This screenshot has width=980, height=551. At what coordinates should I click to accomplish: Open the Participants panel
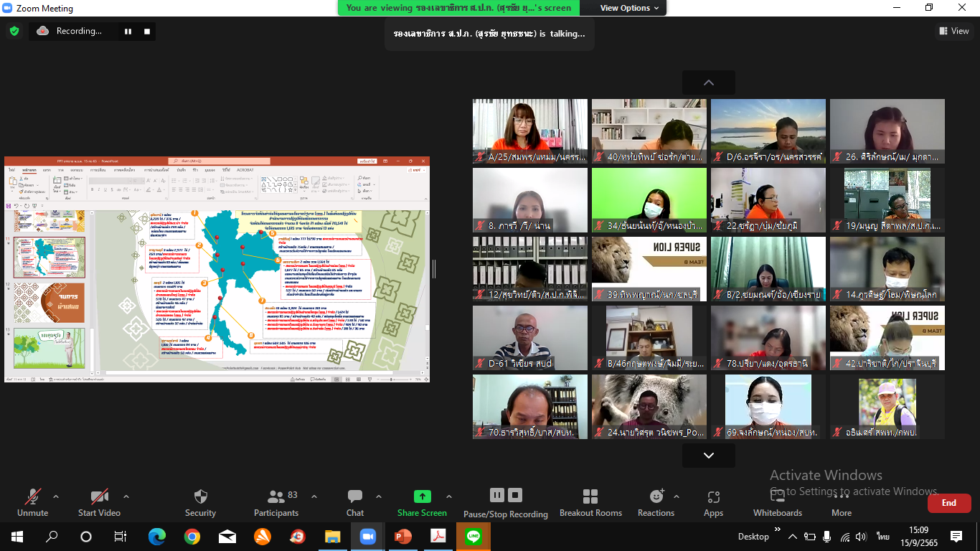pyautogui.click(x=275, y=502)
